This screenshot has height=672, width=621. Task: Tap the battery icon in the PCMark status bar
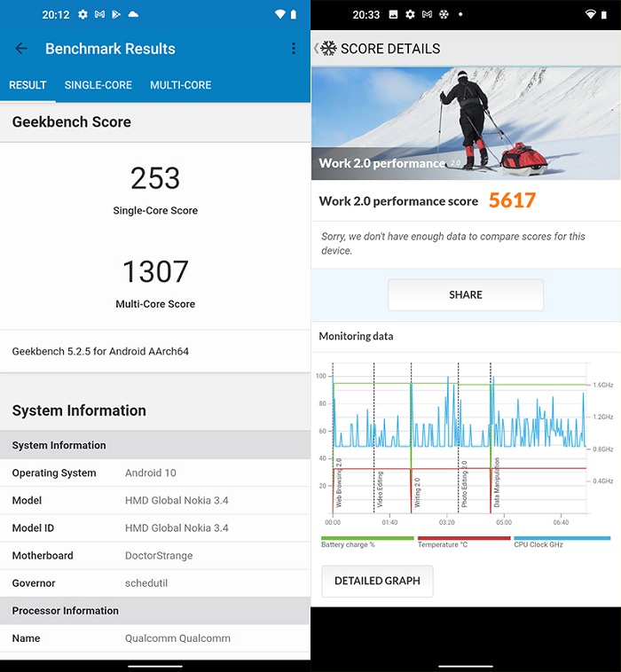pyautogui.click(x=604, y=14)
